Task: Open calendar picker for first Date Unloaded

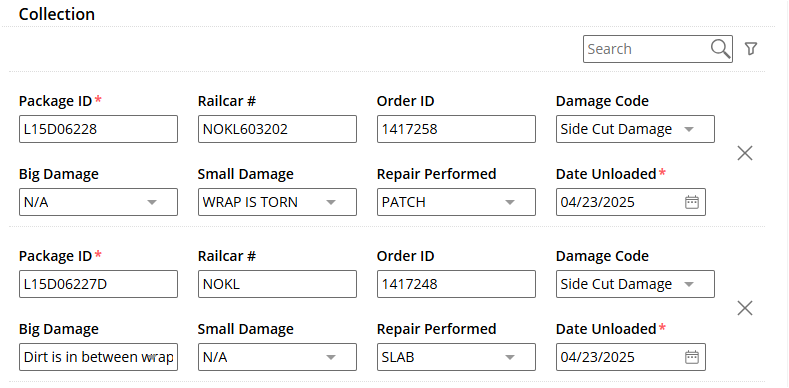Action: 692,202
